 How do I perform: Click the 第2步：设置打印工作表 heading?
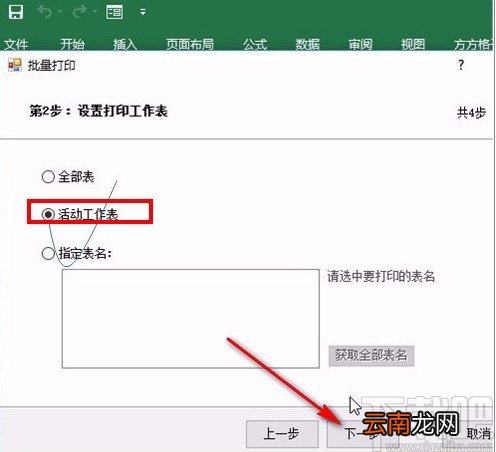[x=99, y=111]
